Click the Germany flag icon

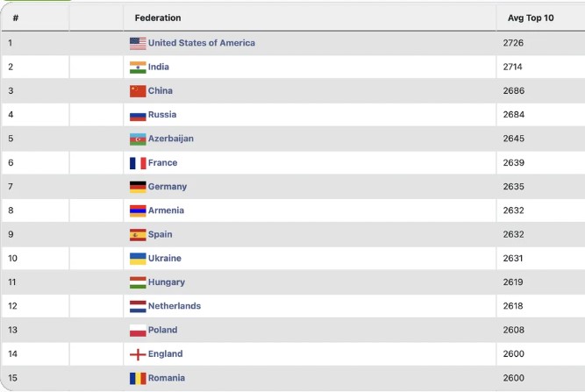coord(138,187)
